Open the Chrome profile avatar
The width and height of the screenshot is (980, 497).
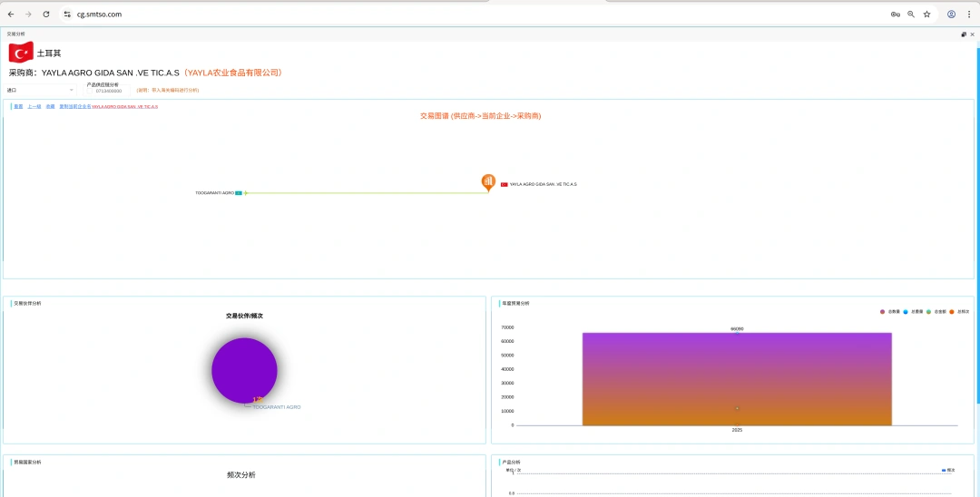pyautogui.click(x=951, y=15)
